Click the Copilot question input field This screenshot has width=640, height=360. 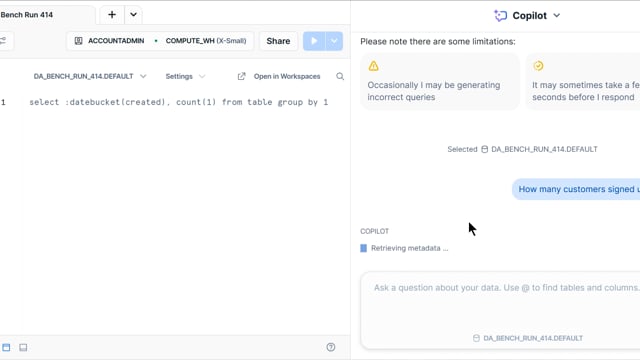(x=500, y=302)
